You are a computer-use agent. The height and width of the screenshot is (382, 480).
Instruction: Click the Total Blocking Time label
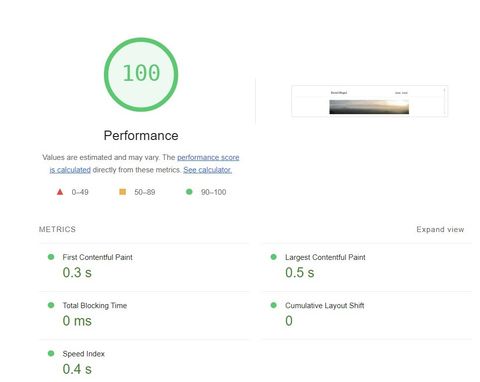pyautogui.click(x=95, y=305)
